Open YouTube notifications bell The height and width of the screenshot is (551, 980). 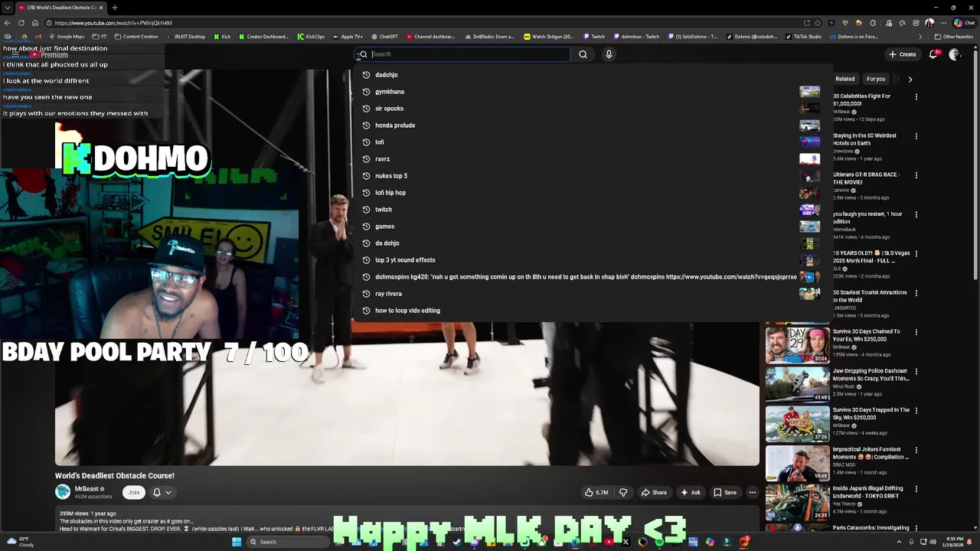tap(933, 54)
